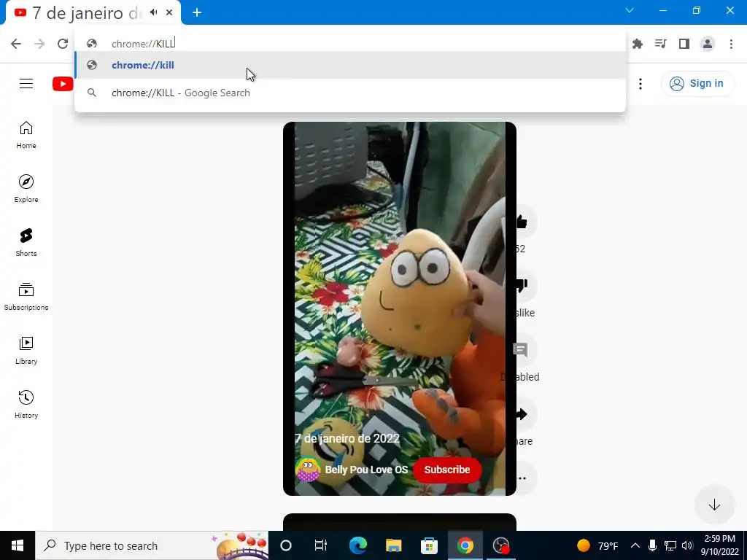Screen dimensions: 747x560
Task: Open the clock showing 2:59 PM
Action: (x=720, y=545)
